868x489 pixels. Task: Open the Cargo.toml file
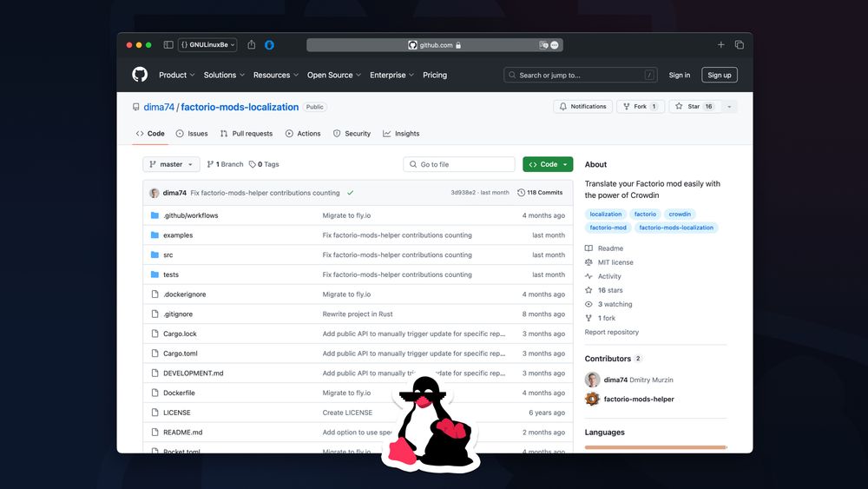click(x=180, y=354)
